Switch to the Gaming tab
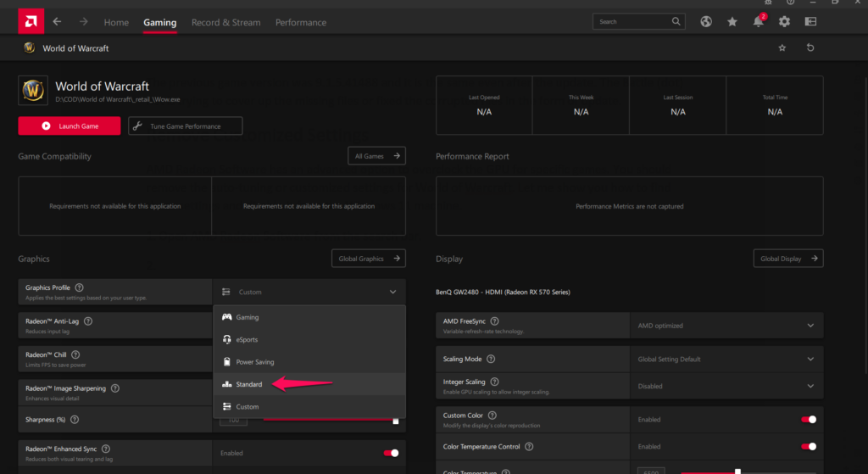The image size is (868, 474). pos(160,22)
